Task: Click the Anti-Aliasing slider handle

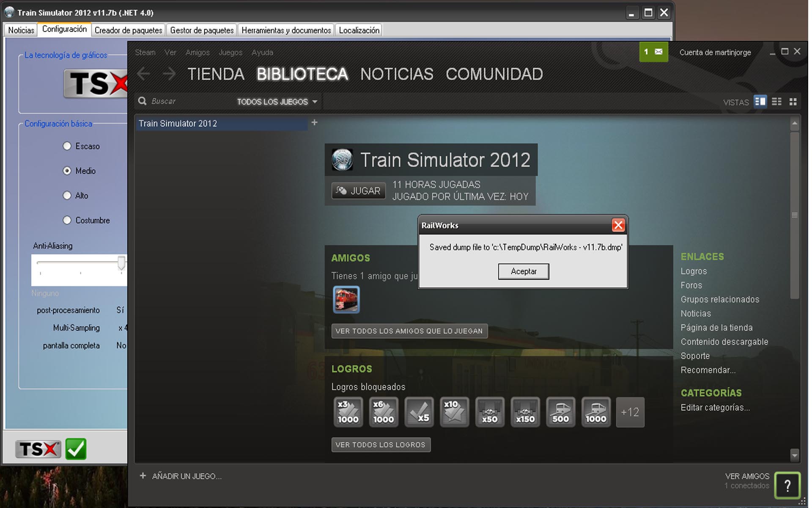Action: [x=121, y=262]
